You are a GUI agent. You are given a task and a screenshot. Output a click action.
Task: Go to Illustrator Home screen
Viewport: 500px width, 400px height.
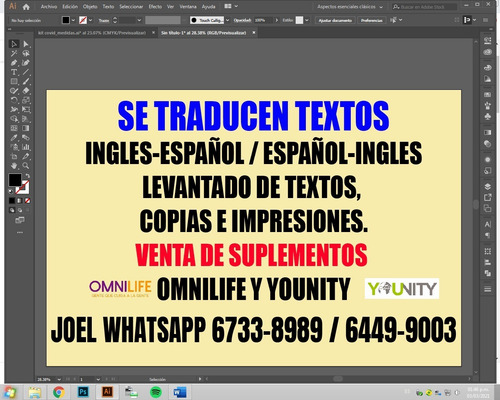click(x=26, y=7)
